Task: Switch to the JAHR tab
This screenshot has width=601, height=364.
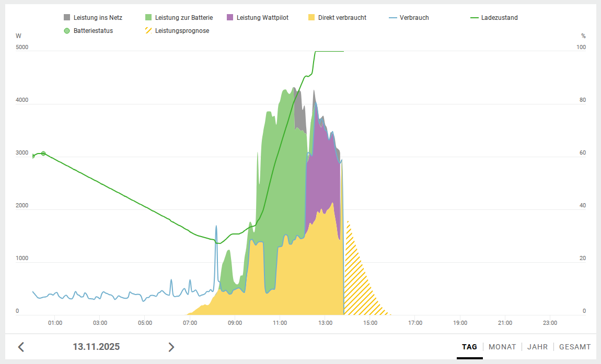Action: click(x=537, y=347)
